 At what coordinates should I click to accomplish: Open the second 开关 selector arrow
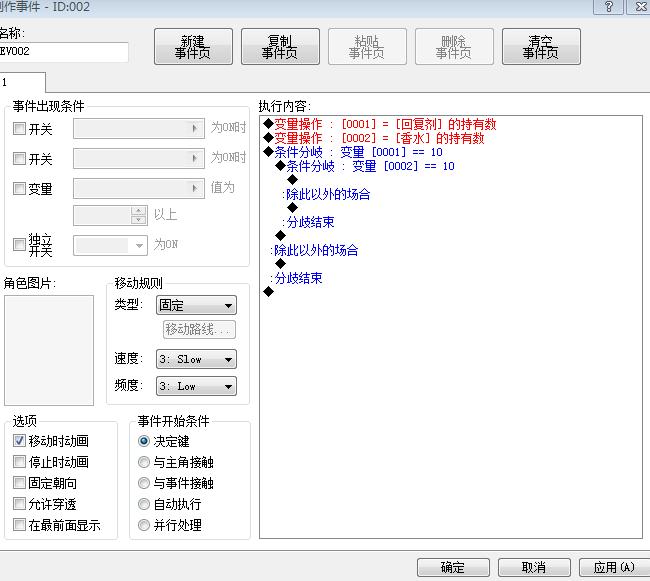(195, 158)
